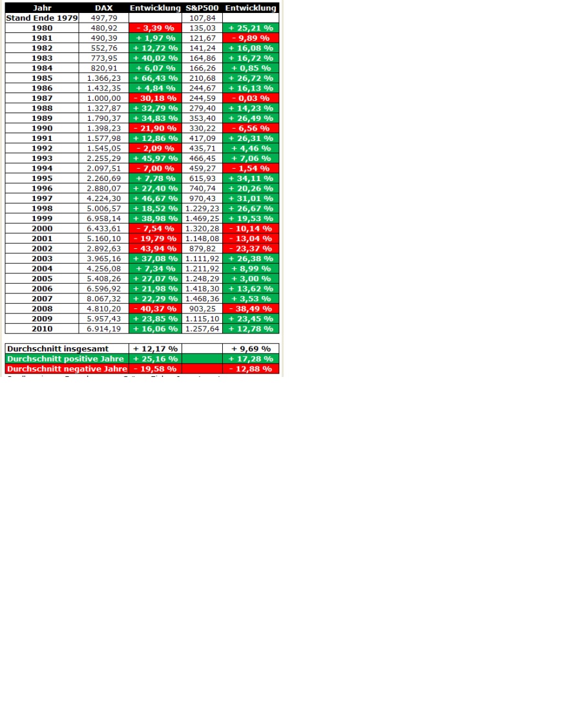575x728 pixels.
Task: Select the red cell '- 43,94 %'
Action: 156,248
